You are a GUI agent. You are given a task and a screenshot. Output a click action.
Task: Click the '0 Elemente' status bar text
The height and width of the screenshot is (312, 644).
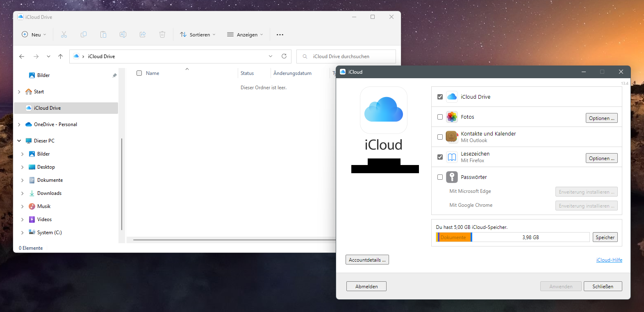[x=31, y=248]
